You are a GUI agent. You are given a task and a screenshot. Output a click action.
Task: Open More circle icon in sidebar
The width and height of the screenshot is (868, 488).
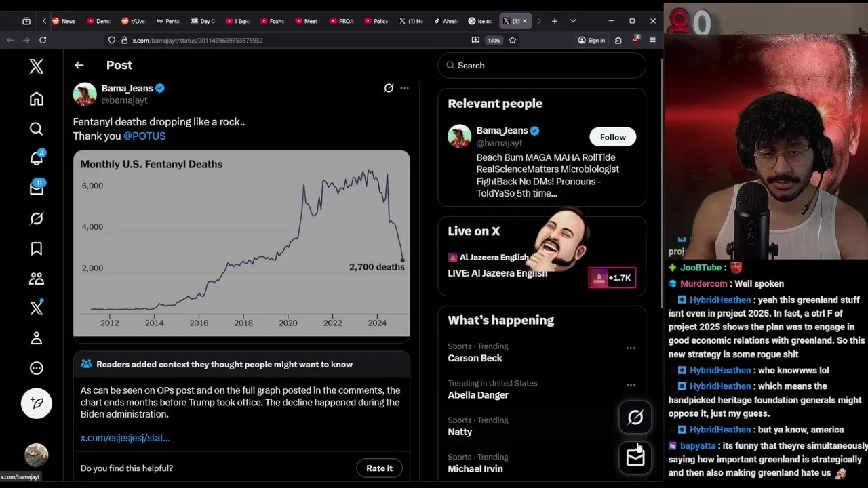(x=37, y=368)
